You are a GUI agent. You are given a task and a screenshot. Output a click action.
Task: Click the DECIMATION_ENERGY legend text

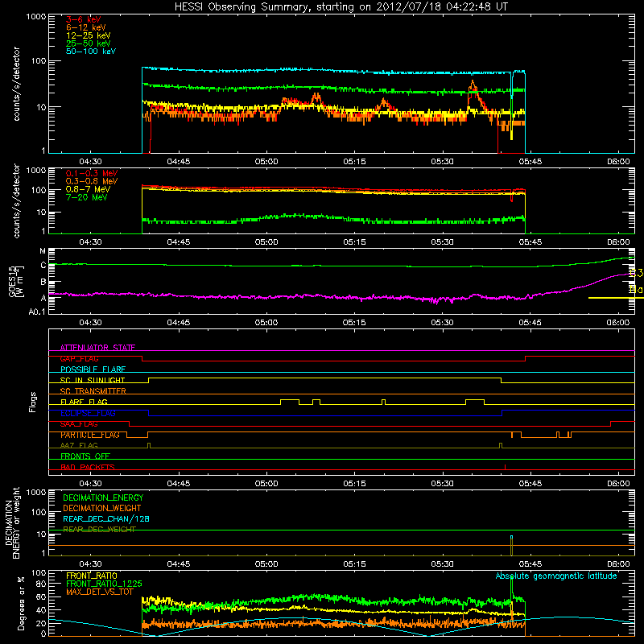tap(103, 497)
